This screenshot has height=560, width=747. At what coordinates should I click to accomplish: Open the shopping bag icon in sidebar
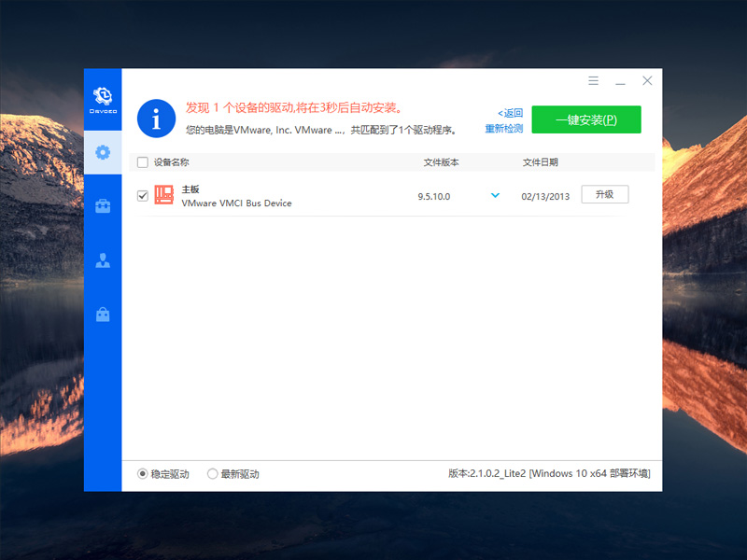(x=103, y=315)
